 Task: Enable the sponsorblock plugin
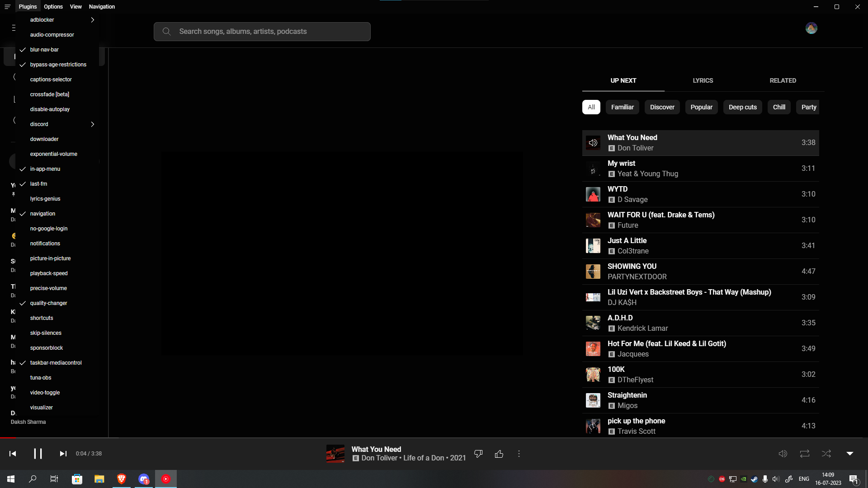pos(46,348)
